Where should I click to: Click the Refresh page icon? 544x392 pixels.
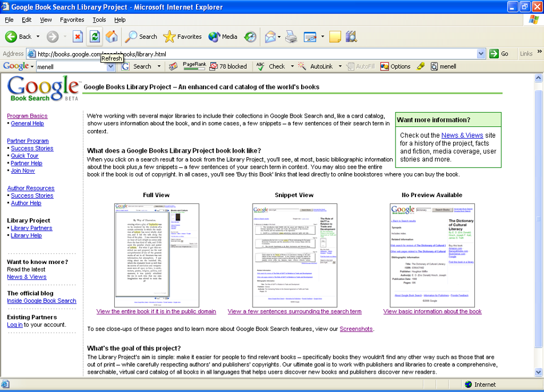[x=95, y=37]
